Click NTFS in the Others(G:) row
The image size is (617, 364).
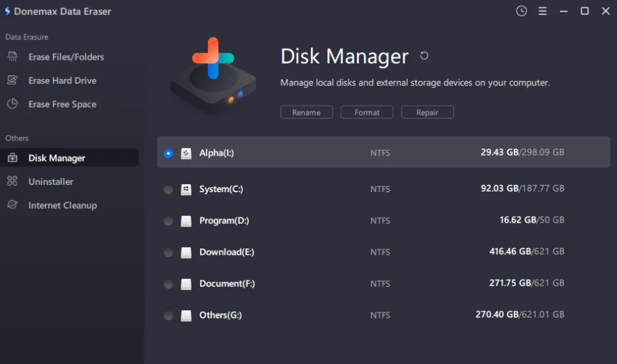pos(380,315)
